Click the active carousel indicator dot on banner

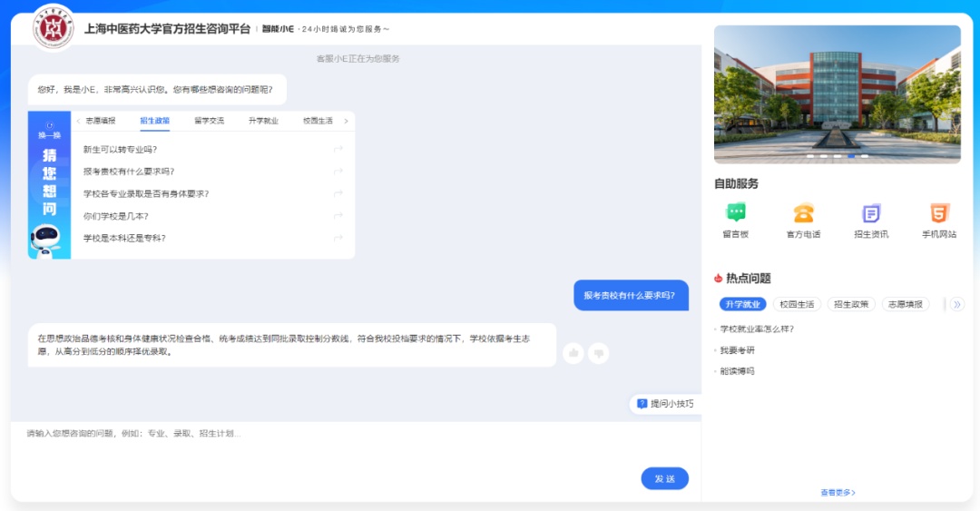tap(851, 156)
